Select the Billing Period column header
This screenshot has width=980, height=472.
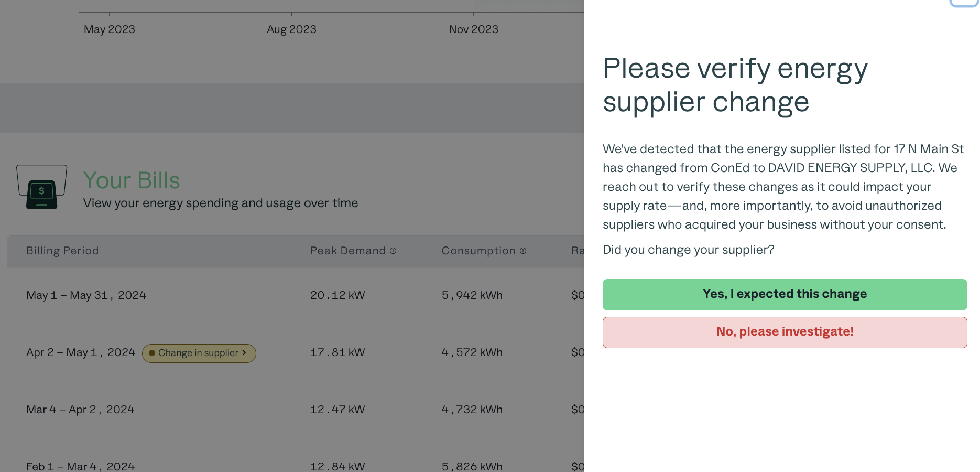pyautogui.click(x=62, y=251)
